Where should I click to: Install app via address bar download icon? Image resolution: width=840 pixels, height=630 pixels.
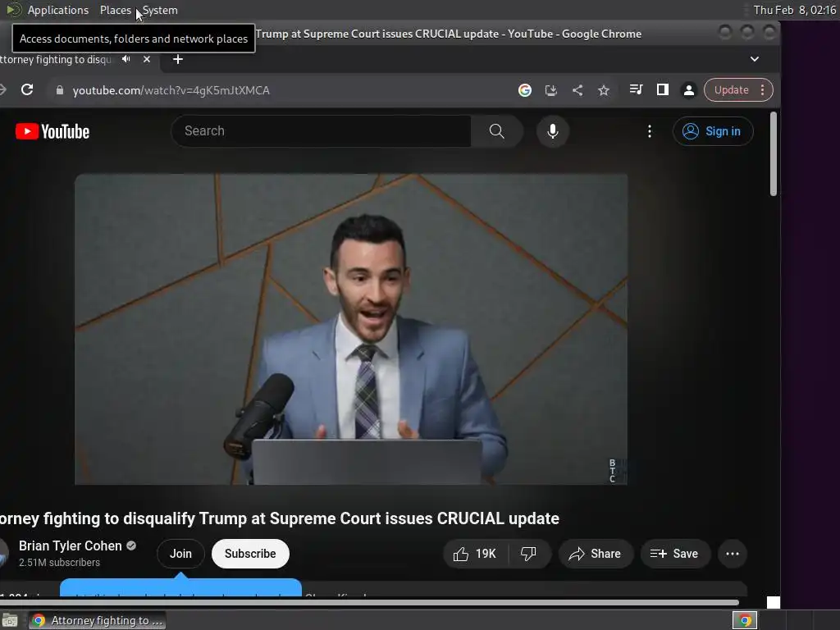[x=550, y=90]
